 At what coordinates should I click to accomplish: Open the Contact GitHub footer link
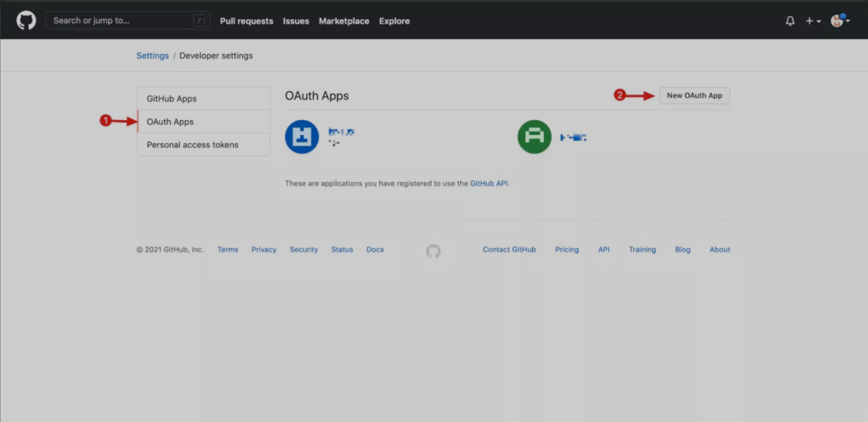click(509, 250)
